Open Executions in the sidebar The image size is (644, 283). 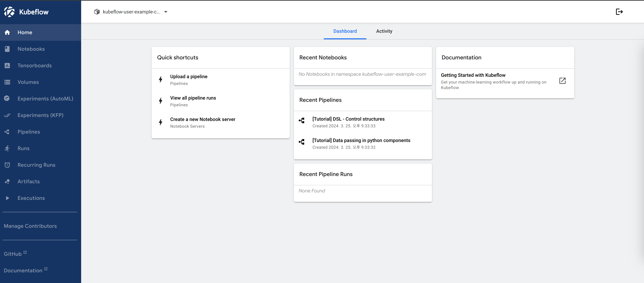click(41, 198)
